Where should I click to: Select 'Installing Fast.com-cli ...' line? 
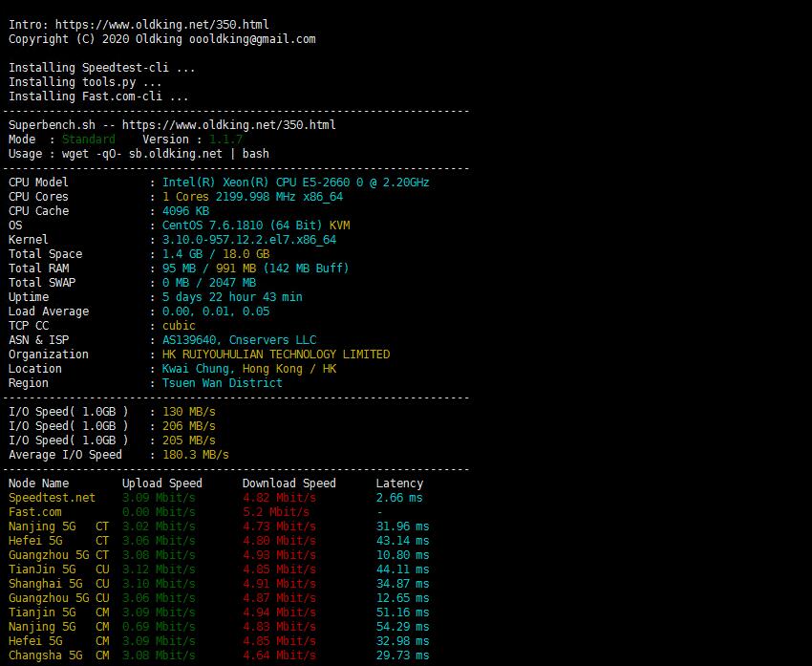coord(98,97)
